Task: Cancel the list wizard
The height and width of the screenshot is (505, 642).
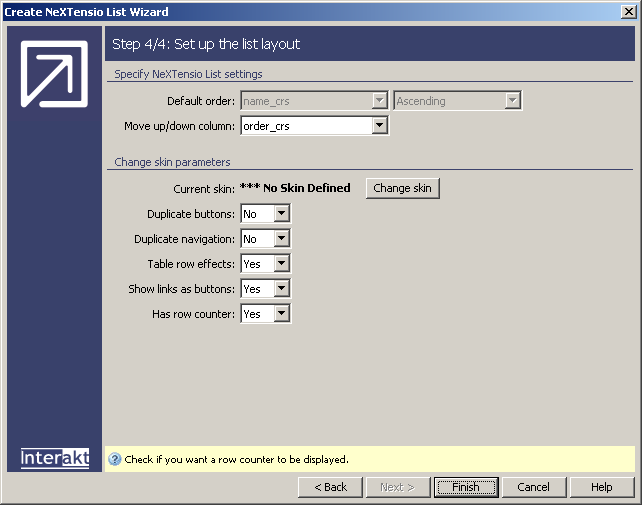Action: (x=533, y=487)
